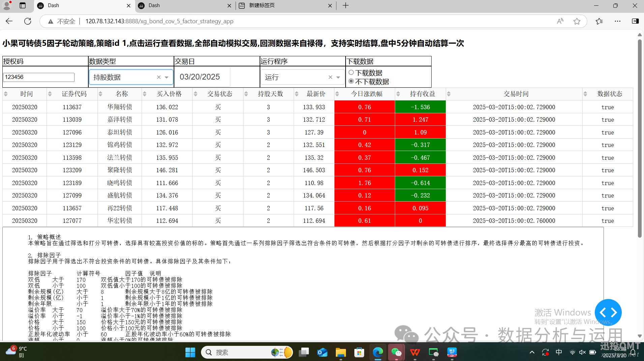Click the browser address bar URL
This screenshot has height=361, width=644.
[x=159, y=21]
